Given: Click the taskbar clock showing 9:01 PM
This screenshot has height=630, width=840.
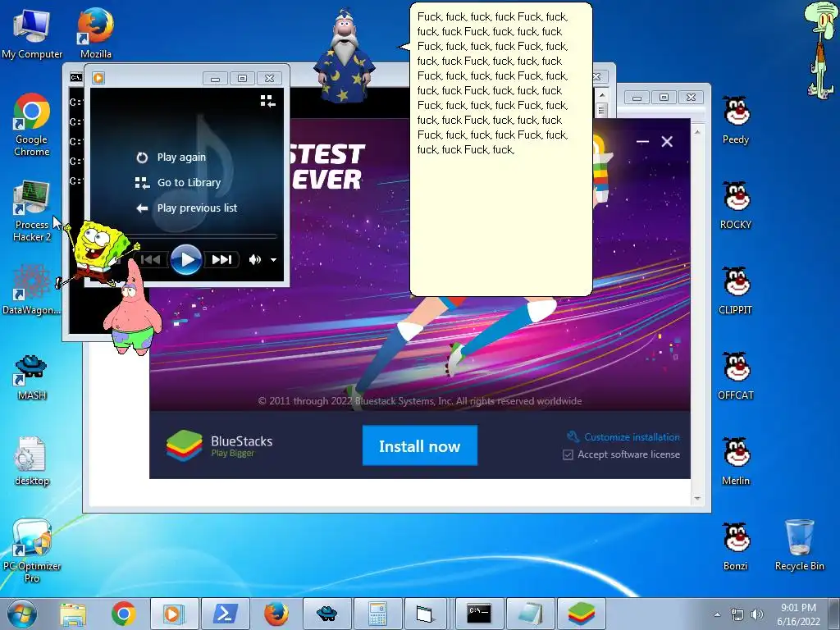Looking at the screenshot, I should tap(798, 614).
